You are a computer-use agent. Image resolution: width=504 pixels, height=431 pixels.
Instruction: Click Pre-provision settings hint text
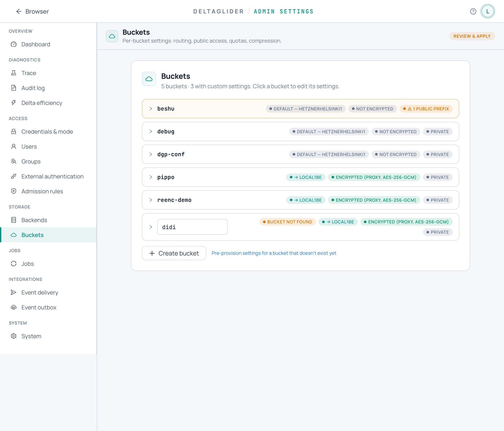point(274,253)
